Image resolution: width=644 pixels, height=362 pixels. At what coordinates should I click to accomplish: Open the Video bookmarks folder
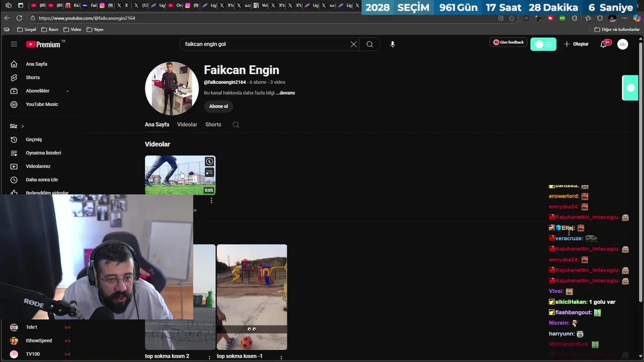72,30
